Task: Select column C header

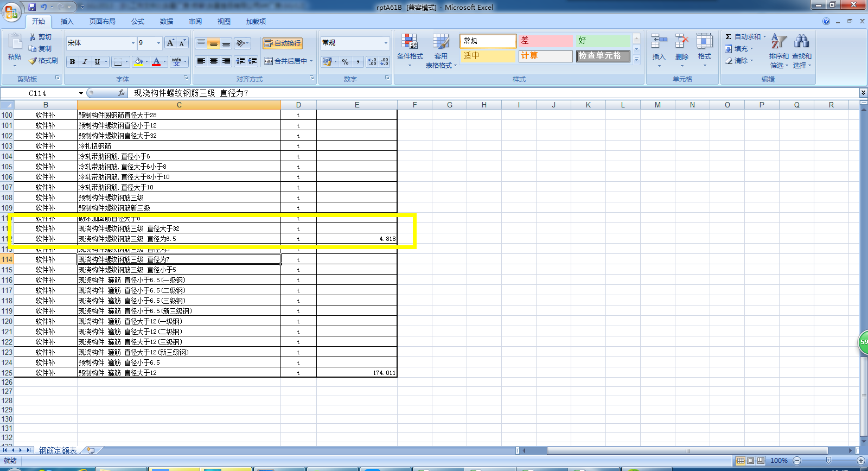Action: point(179,105)
